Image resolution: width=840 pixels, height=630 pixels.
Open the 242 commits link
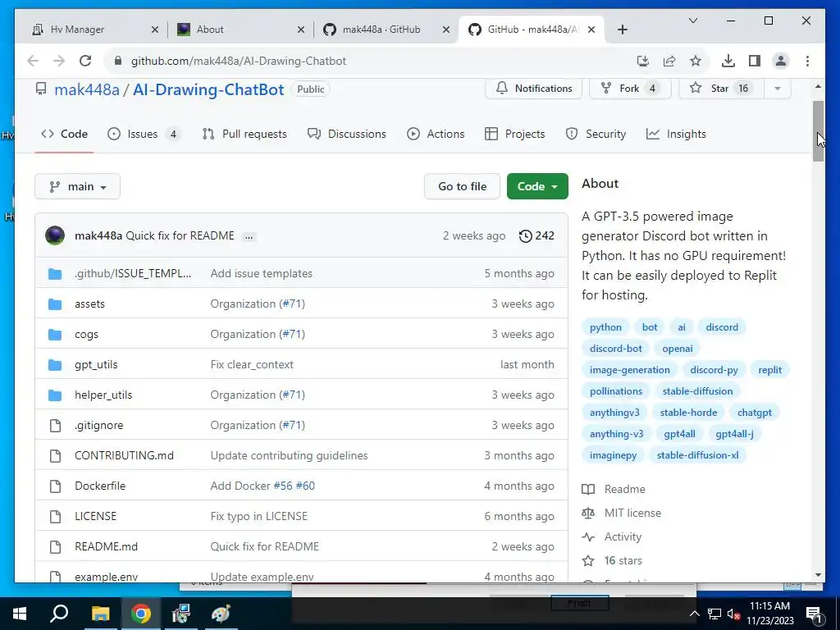coord(536,235)
